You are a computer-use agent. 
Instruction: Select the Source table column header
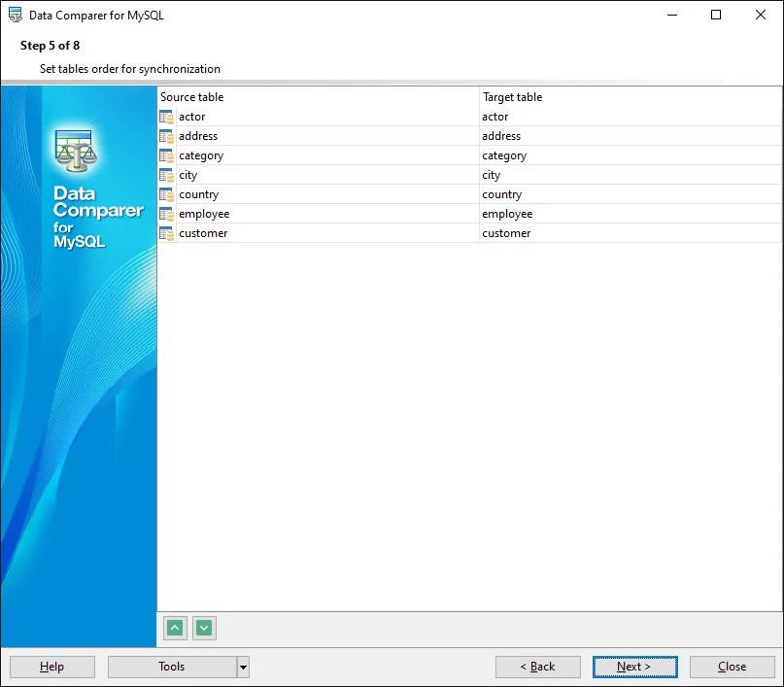[x=318, y=97]
